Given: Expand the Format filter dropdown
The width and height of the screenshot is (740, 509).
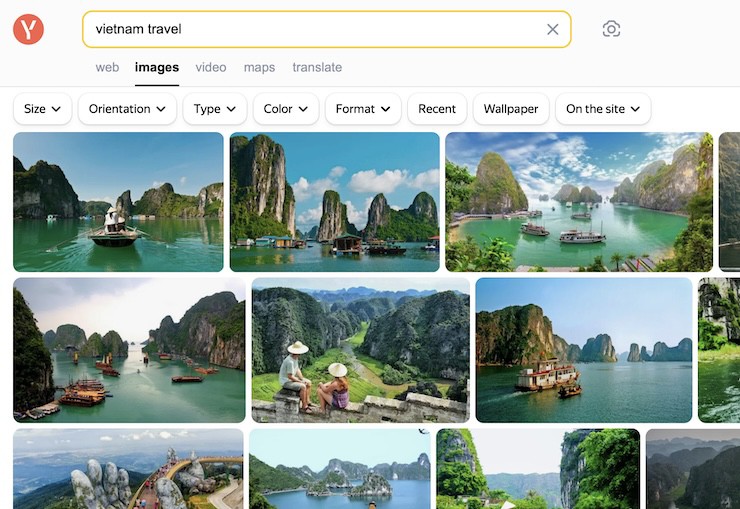Looking at the screenshot, I should [363, 109].
